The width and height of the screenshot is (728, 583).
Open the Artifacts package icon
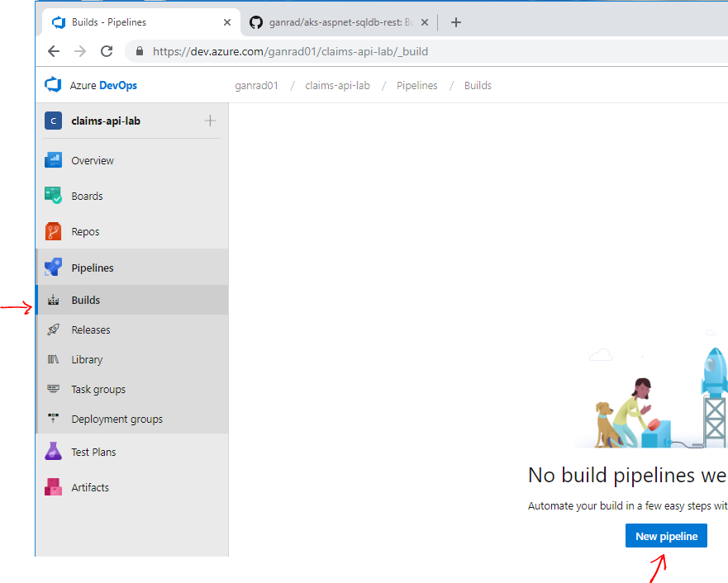point(53,487)
